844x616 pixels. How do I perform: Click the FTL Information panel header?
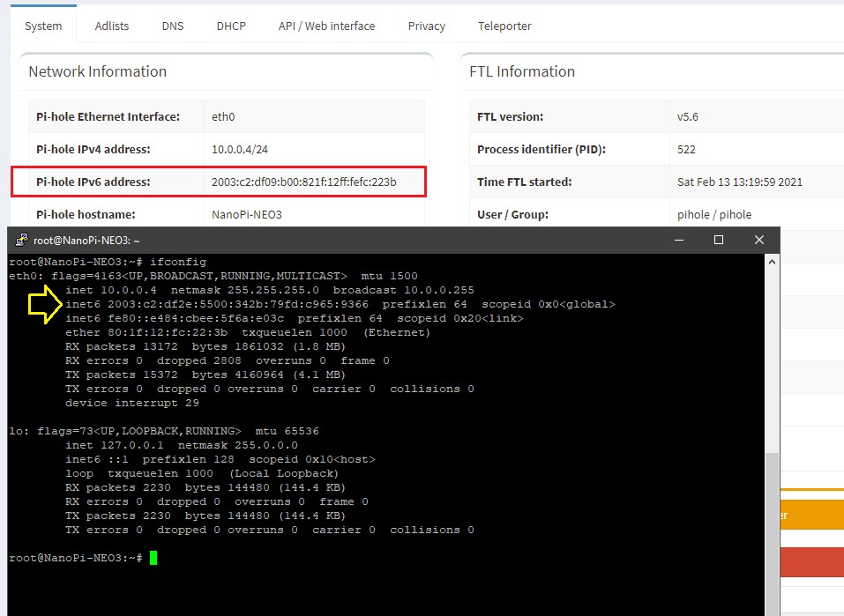pyautogui.click(x=524, y=71)
